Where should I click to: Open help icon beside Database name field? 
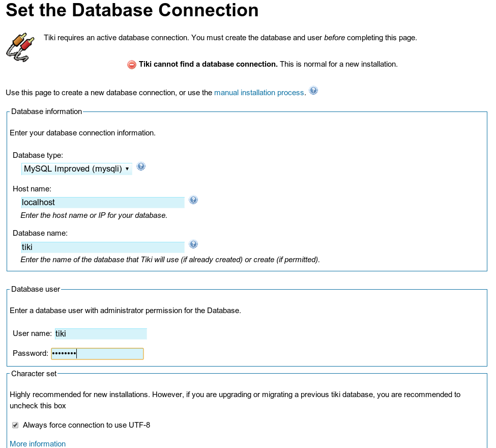(x=193, y=244)
